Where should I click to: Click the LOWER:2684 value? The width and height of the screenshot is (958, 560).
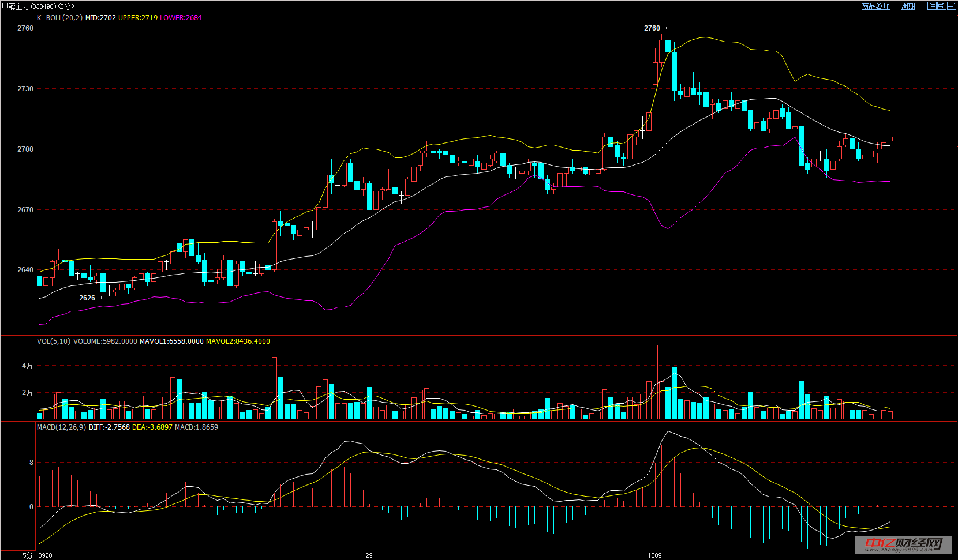click(x=181, y=18)
